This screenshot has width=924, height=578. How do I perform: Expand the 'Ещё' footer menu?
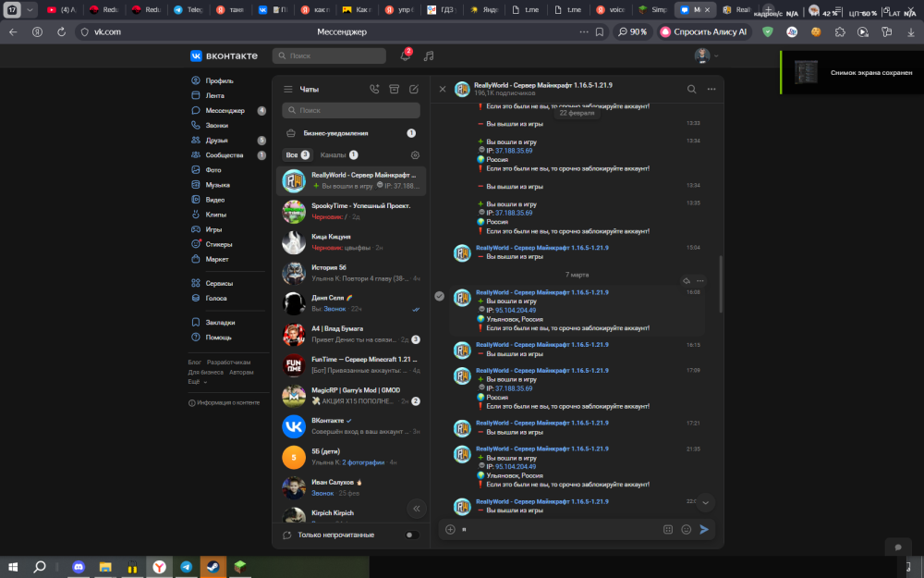[x=198, y=382]
